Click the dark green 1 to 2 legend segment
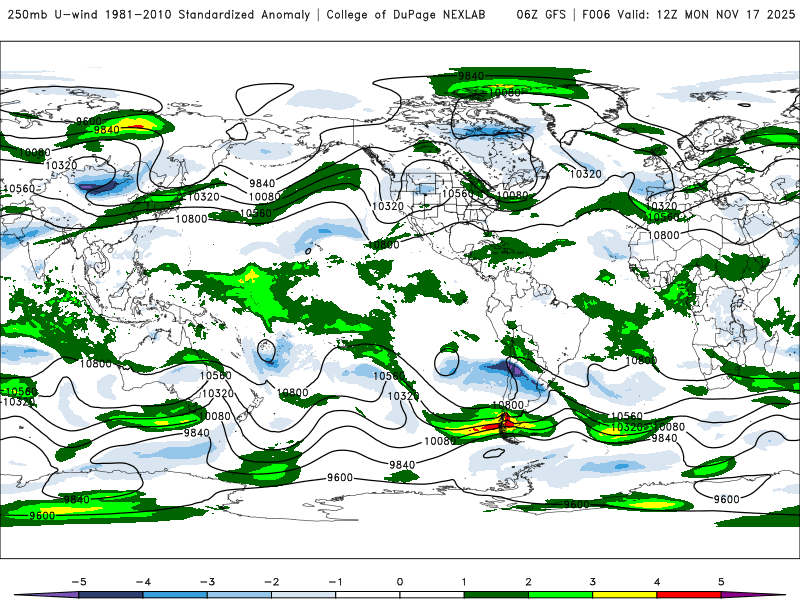Viewport: 800px width, 600px height. point(496,595)
